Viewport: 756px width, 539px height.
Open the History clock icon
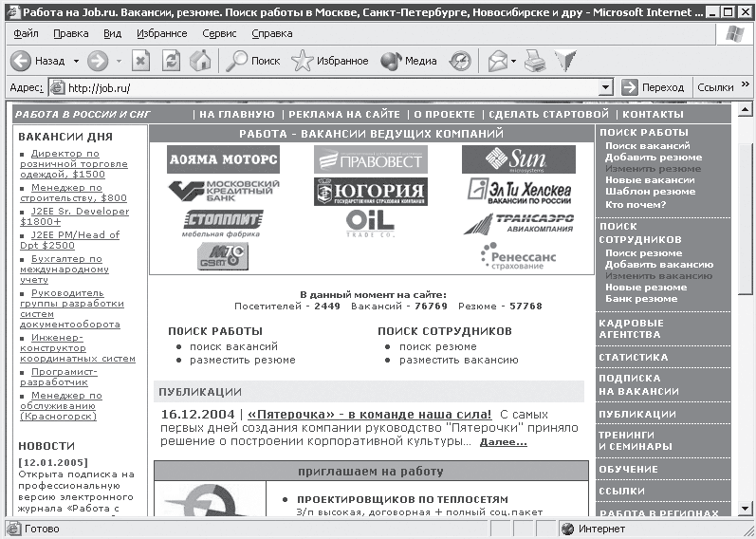[460, 61]
